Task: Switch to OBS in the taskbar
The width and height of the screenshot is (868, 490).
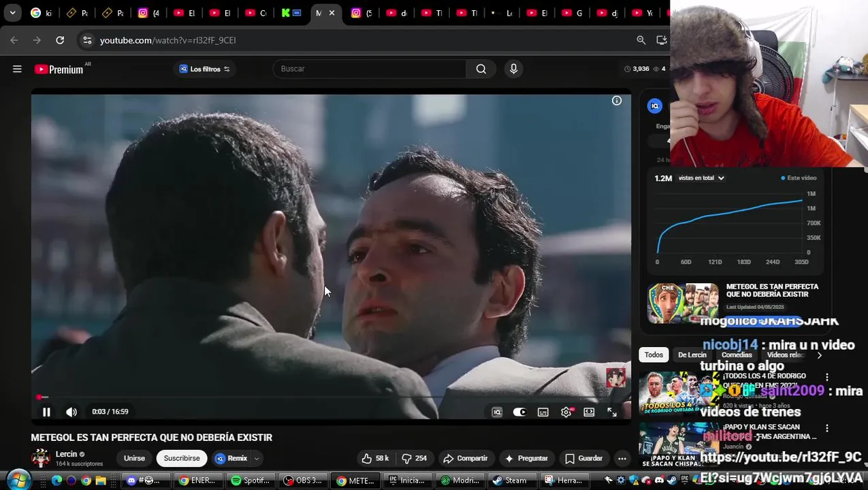Action: (x=302, y=480)
